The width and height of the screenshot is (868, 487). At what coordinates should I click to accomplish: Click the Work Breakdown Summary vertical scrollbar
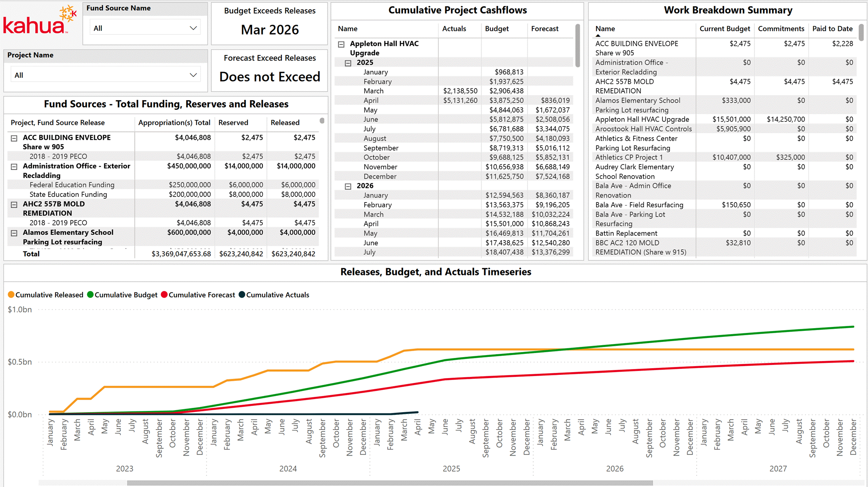(x=861, y=32)
